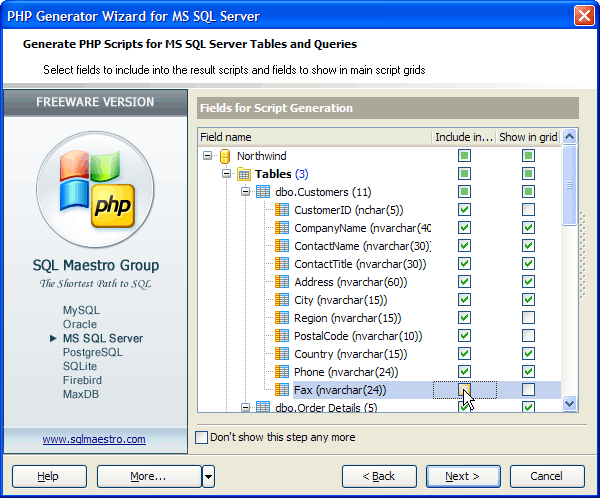Image resolution: width=600 pixels, height=498 pixels.
Task: Click the More... button
Action: (x=149, y=477)
